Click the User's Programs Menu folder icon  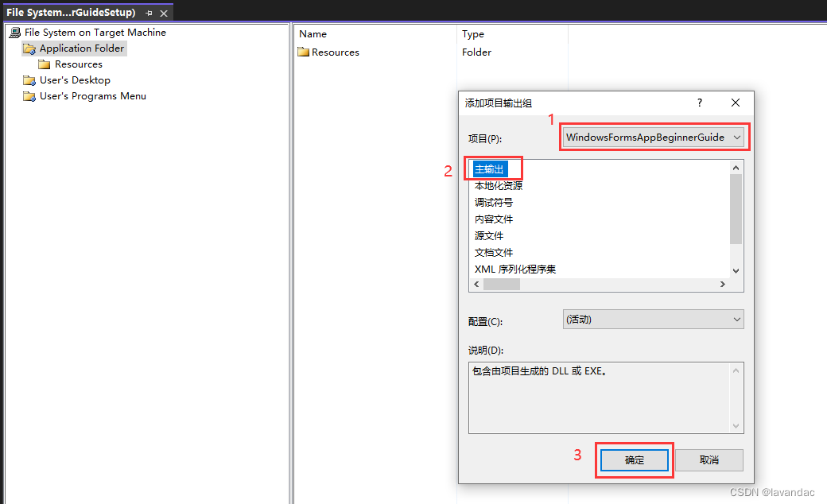29,96
